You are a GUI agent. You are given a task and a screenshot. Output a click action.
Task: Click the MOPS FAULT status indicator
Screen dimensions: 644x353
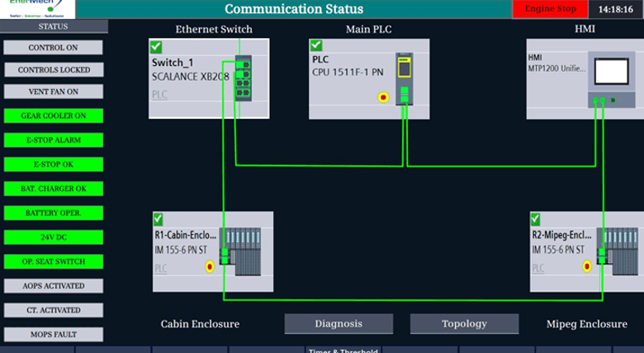53,334
